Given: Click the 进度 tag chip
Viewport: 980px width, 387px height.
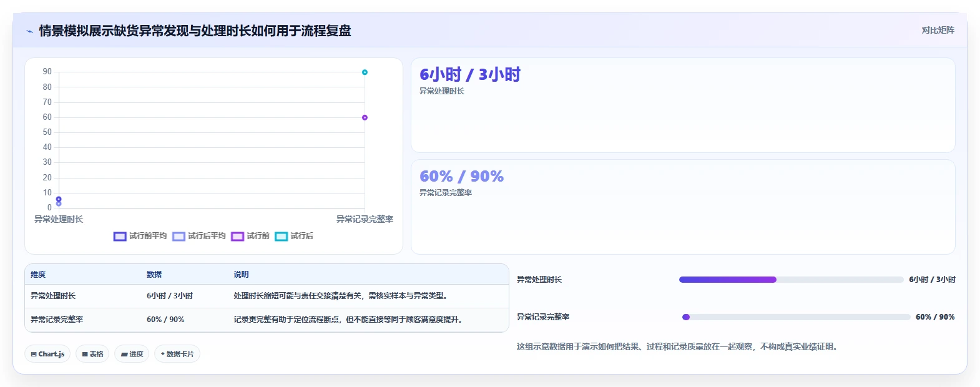Looking at the screenshot, I should pyautogui.click(x=132, y=354).
